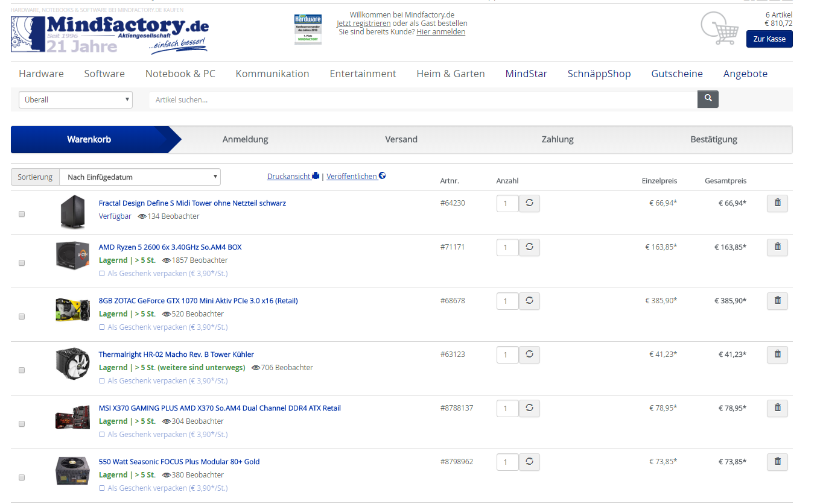Click the Veröffentlichen link
Image resolution: width=820 pixels, height=504 pixels.
coord(356,176)
